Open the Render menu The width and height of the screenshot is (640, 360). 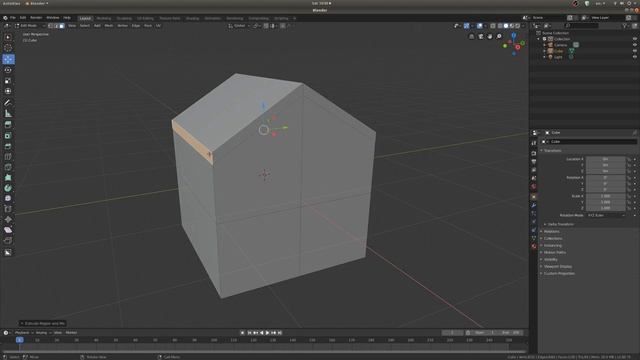[36, 18]
